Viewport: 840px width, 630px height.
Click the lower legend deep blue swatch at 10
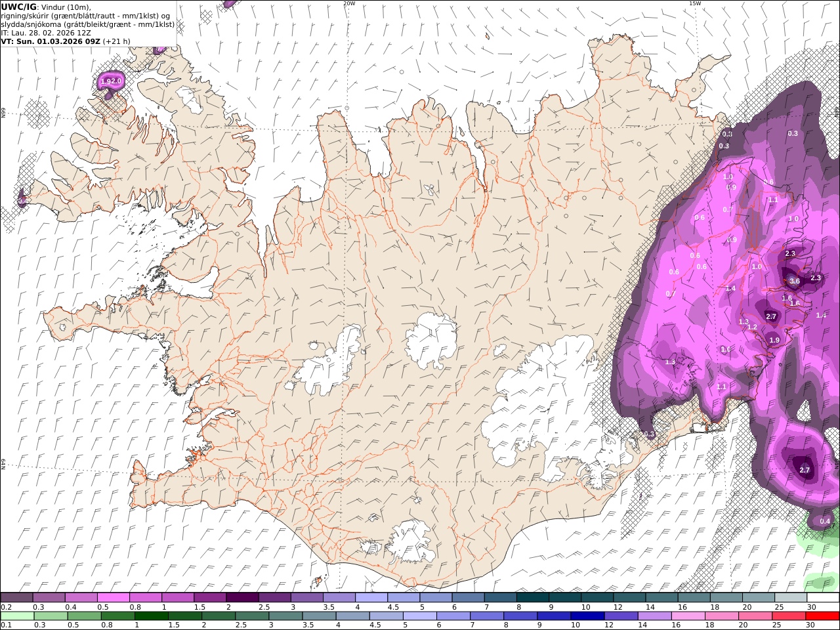click(588, 616)
